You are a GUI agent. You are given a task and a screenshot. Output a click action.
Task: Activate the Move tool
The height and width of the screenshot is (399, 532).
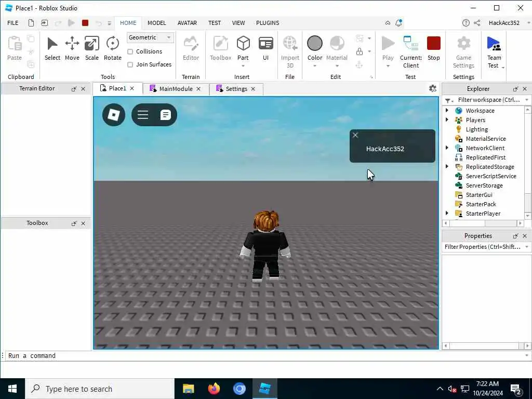(72, 48)
